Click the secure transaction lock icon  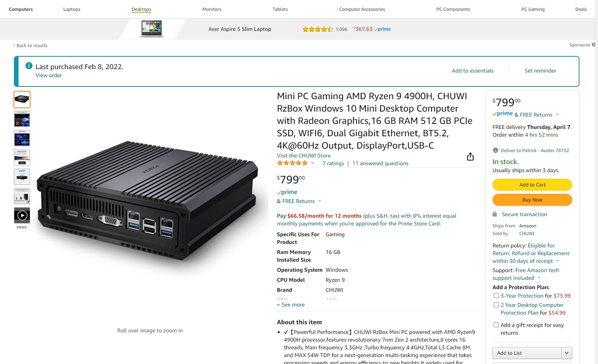tap(495, 214)
